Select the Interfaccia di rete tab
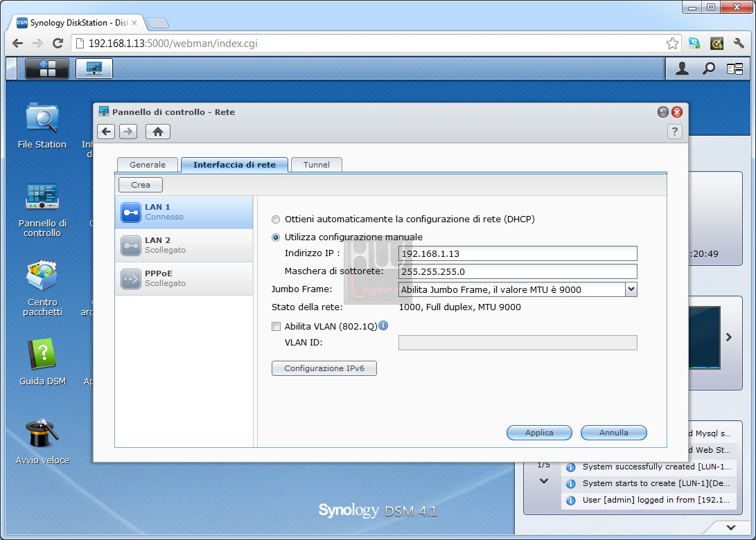This screenshot has height=540, width=756. 234,165
